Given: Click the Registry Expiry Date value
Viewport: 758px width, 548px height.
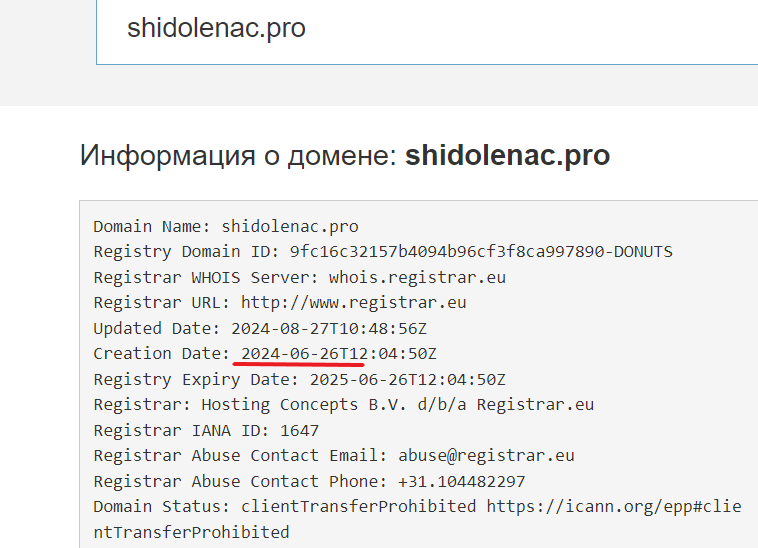Looking at the screenshot, I should pyautogui.click(x=408, y=379).
